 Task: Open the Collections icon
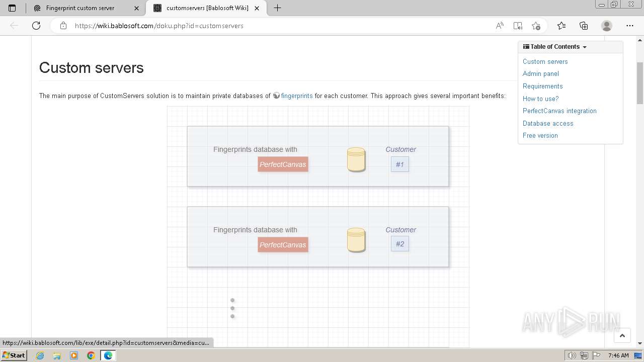coord(584,26)
